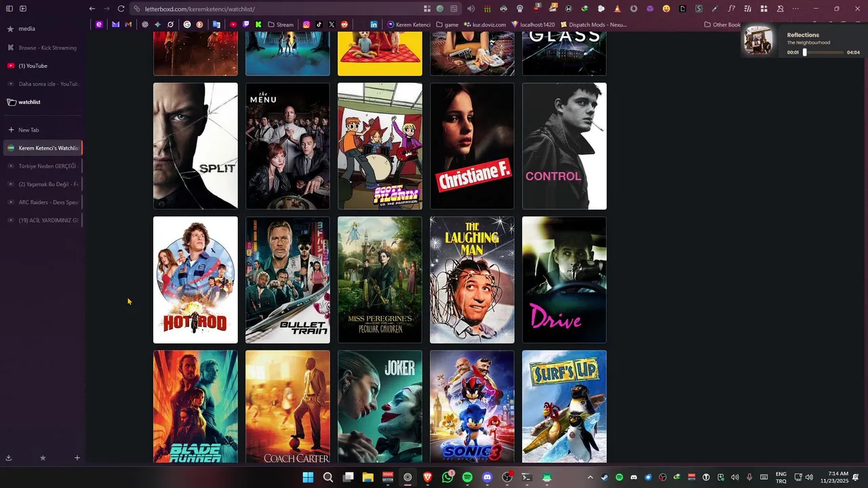Open the X (Twitter) bookmark
The height and width of the screenshot is (488, 868).
click(x=332, y=24)
